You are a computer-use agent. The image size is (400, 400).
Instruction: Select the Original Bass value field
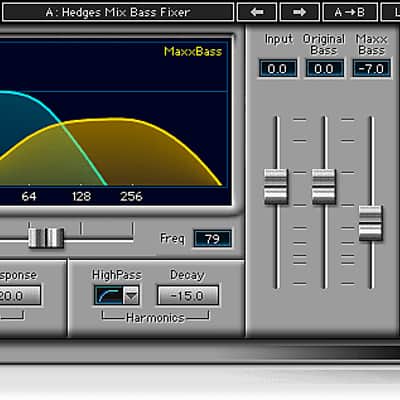(x=324, y=69)
